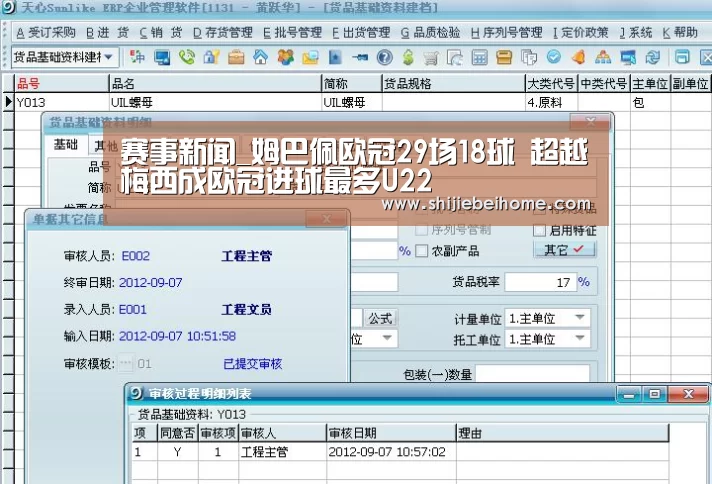Click the mail envelope toolbar icon

(x=310, y=57)
